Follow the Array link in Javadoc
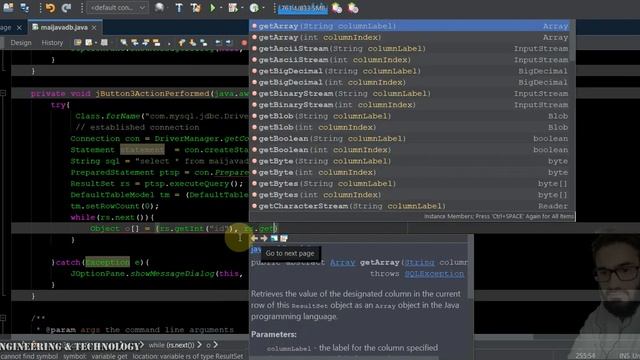 [342, 262]
